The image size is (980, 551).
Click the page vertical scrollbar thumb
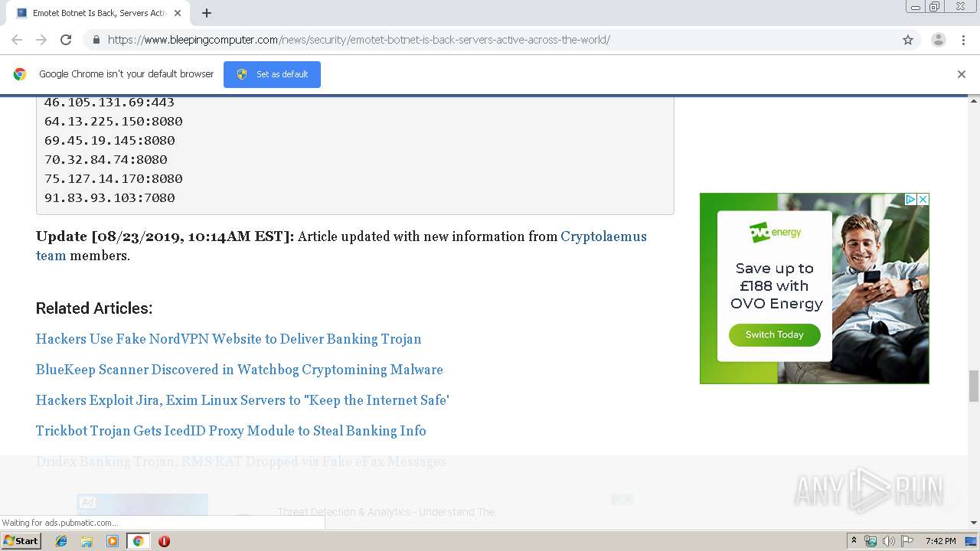974,385
